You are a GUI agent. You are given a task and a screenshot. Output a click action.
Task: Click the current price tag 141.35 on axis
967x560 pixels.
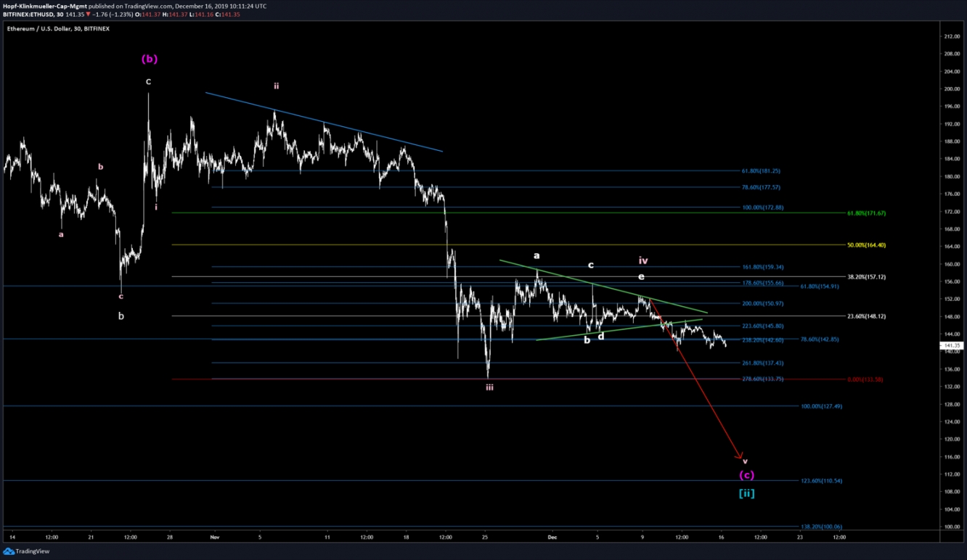[951, 346]
